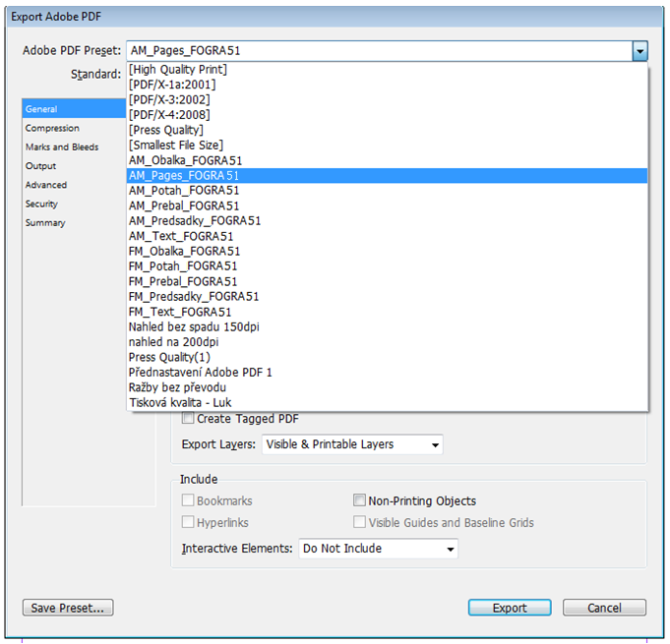Choose Nahled bez spadu 150dpi preset
The height and width of the screenshot is (644, 670).
194,326
